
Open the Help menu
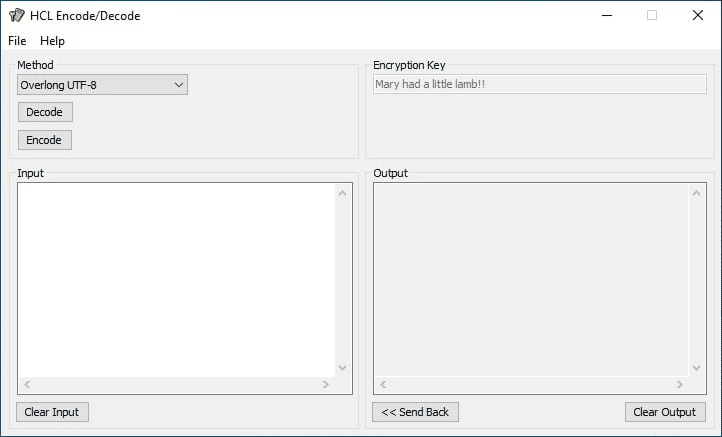click(x=52, y=41)
